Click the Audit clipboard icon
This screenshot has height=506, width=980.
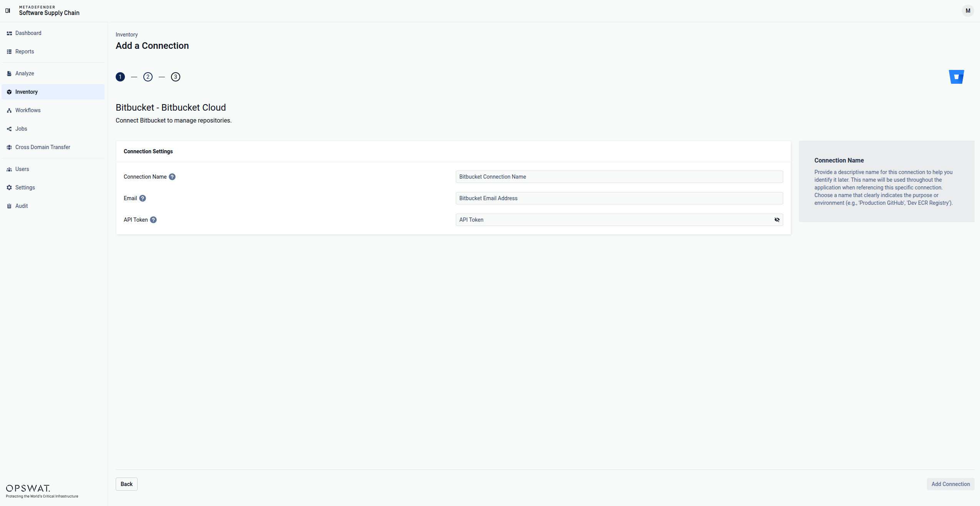(9, 206)
